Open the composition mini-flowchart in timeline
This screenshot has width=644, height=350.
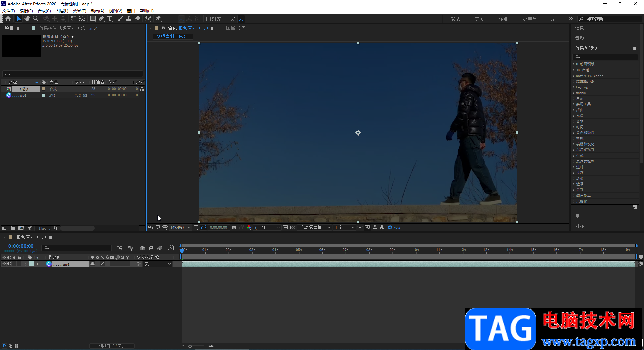pyautogui.click(x=119, y=248)
